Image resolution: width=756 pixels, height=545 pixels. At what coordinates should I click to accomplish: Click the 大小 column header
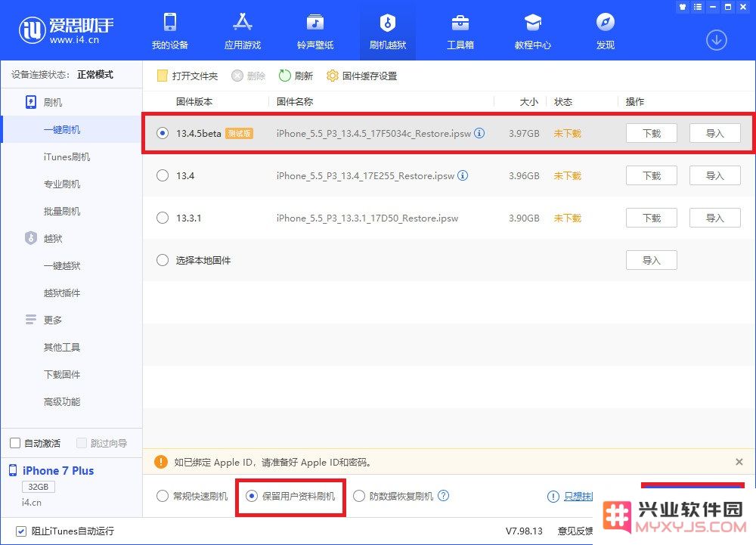click(x=529, y=102)
